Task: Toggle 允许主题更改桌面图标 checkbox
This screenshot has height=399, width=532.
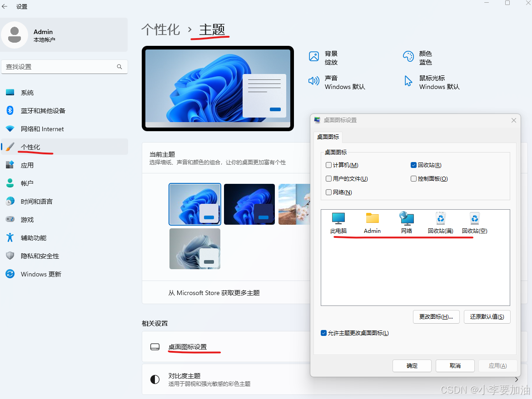Action: 323,333
